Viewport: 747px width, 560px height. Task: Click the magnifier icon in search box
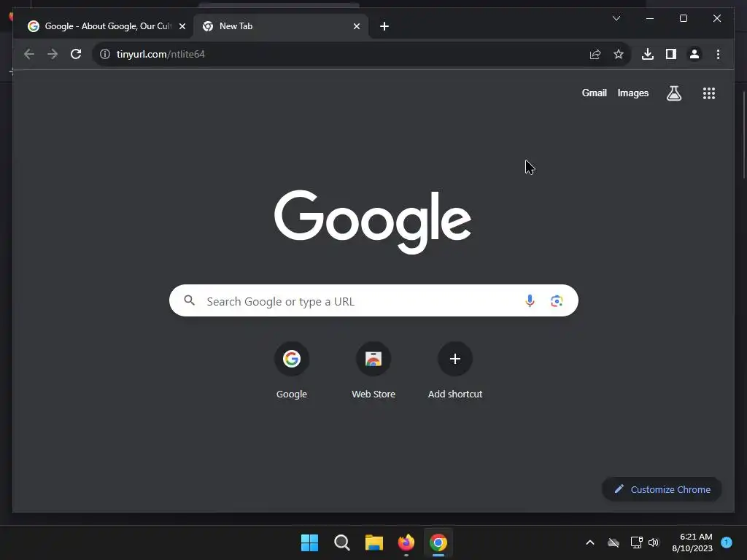click(189, 300)
